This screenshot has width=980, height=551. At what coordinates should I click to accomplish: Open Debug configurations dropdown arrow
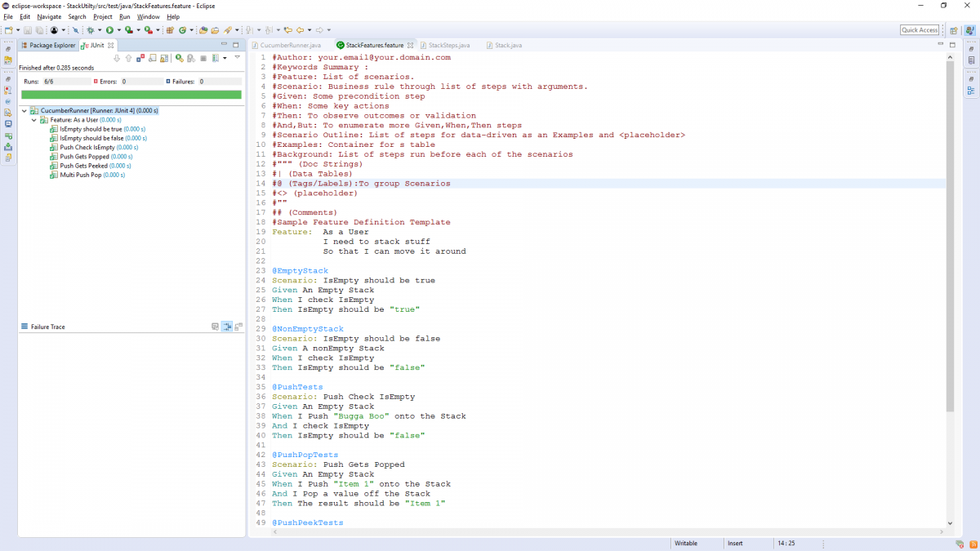(x=100, y=29)
